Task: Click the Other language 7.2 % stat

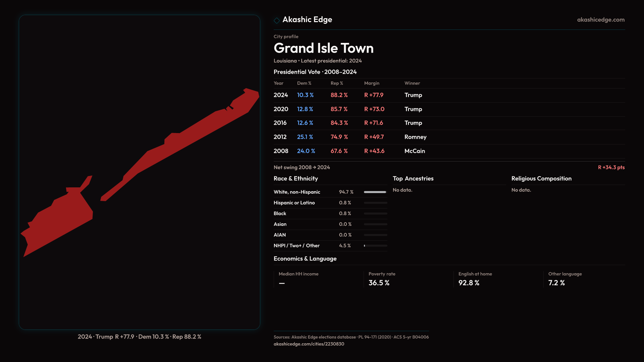Action: click(x=556, y=283)
